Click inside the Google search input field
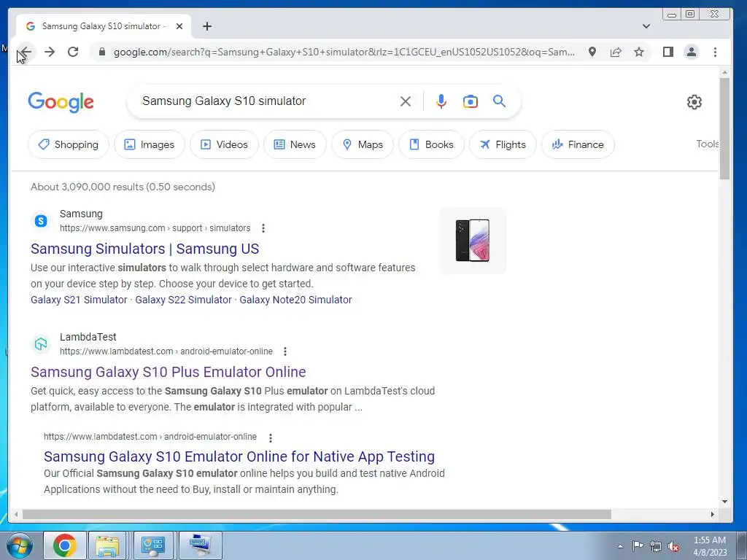Viewport: 747px width, 560px height. [x=267, y=101]
